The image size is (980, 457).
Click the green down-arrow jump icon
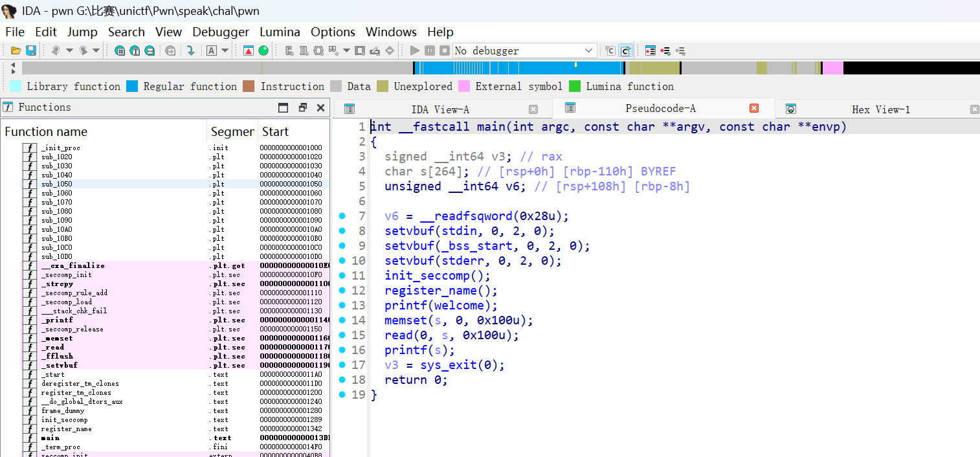tap(190, 50)
